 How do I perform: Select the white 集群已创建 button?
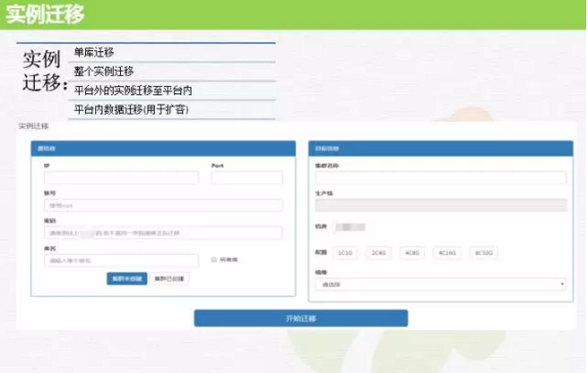[x=169, y=279]
